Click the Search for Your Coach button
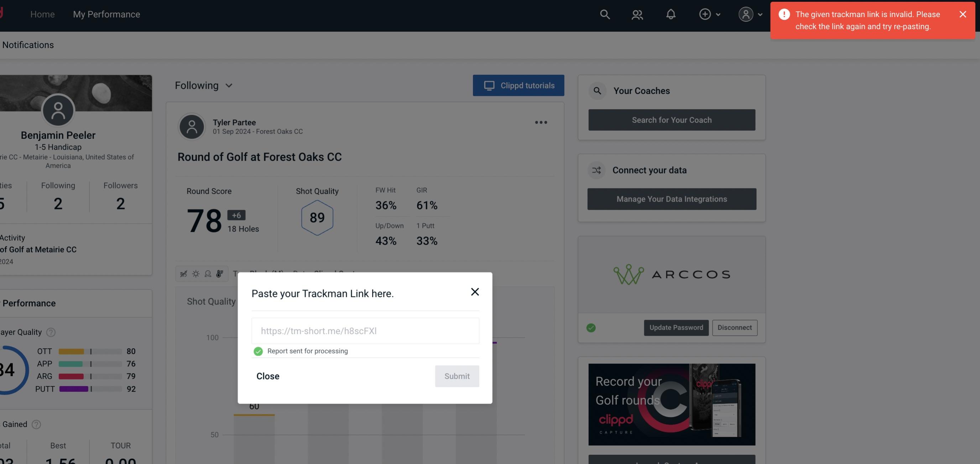Image resolution: width=980 pixels, height=464 pixels. tap(672, 120)
